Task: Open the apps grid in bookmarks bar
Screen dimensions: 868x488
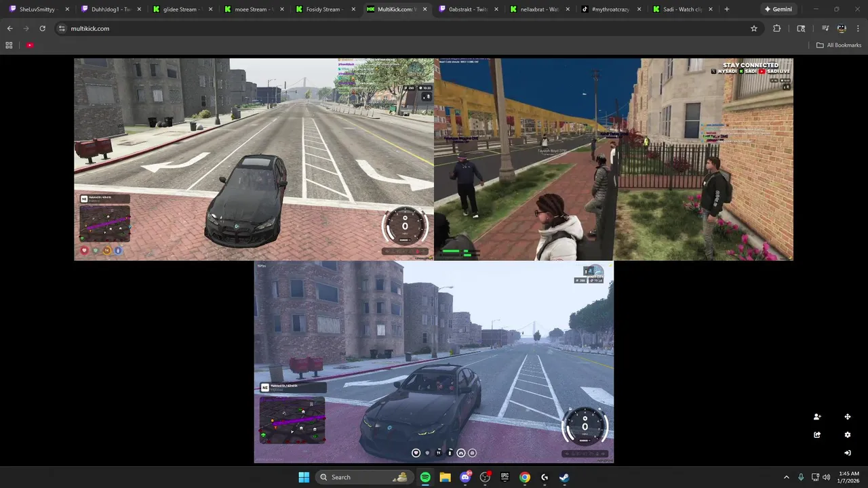Action: [9, 45]
